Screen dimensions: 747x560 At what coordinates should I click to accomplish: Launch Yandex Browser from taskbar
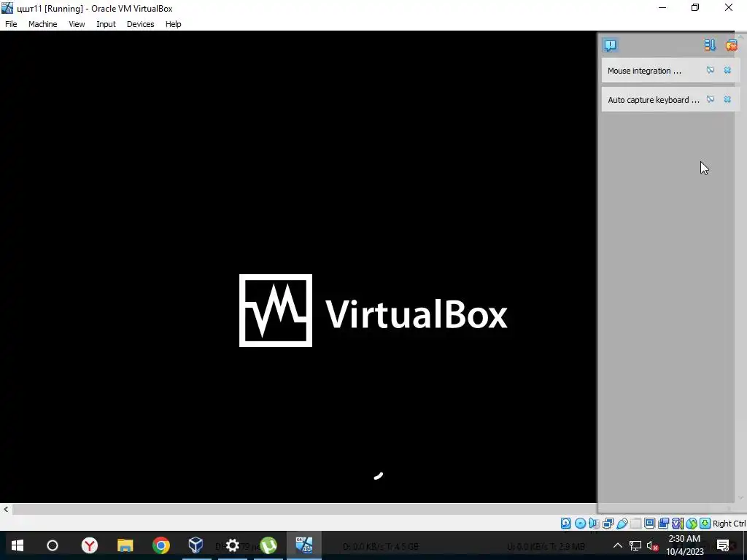point(90,545)
